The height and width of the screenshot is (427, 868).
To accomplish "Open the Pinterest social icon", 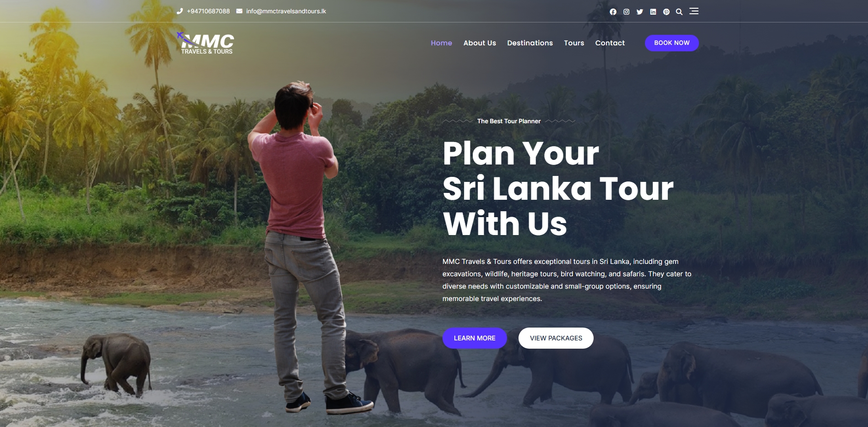I will [x=666, y=12].
